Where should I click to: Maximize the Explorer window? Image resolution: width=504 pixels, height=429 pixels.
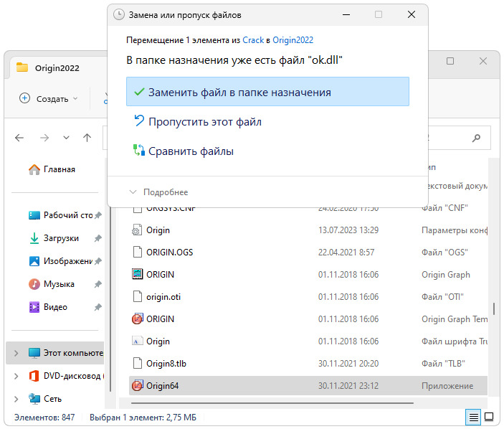pos(450,61)
